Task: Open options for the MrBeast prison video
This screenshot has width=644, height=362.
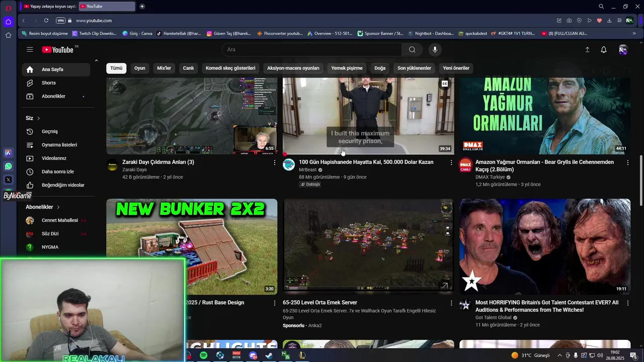Action: 451,162
